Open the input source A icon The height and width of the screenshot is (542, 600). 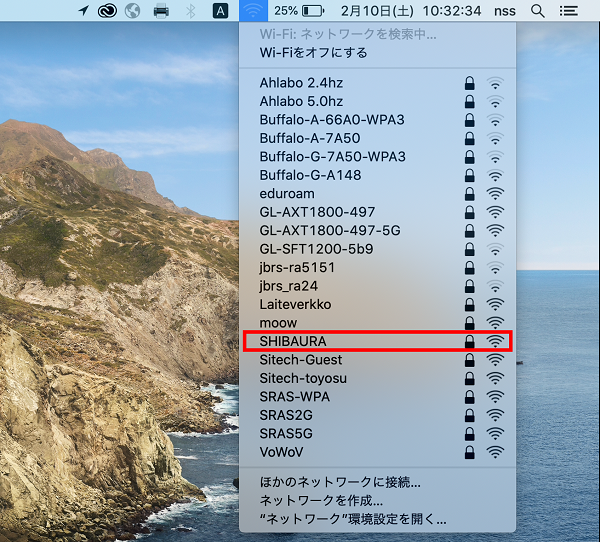coord(220,11)
